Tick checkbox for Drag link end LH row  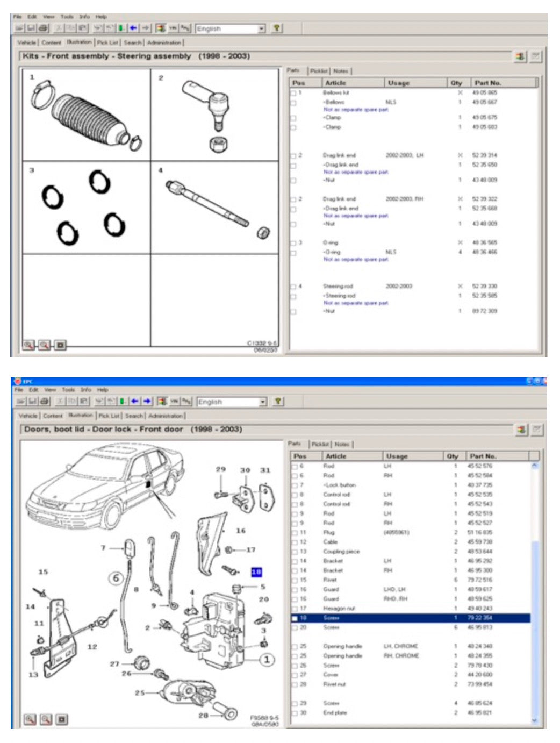tap(293, 155)
